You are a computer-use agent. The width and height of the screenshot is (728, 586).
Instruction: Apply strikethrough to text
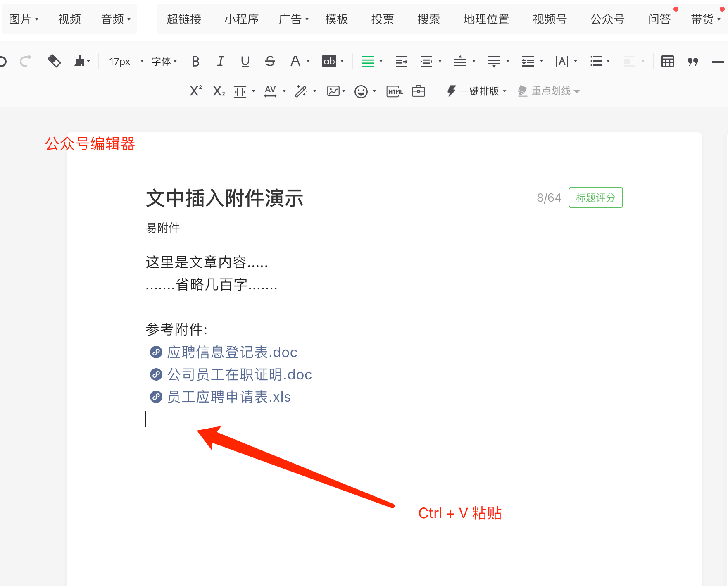(x=270, y=62)
